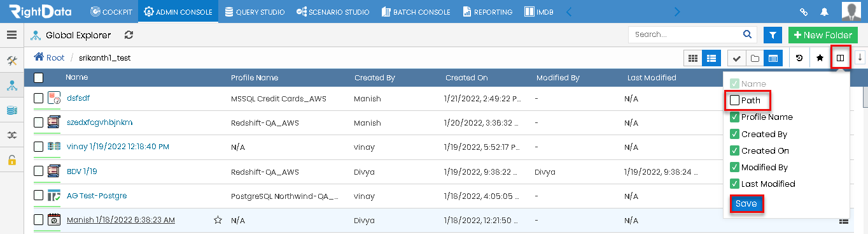Open the lock icon in left sidebar
The width and height of the screenshot is (868, 234).
coord(11,160)
